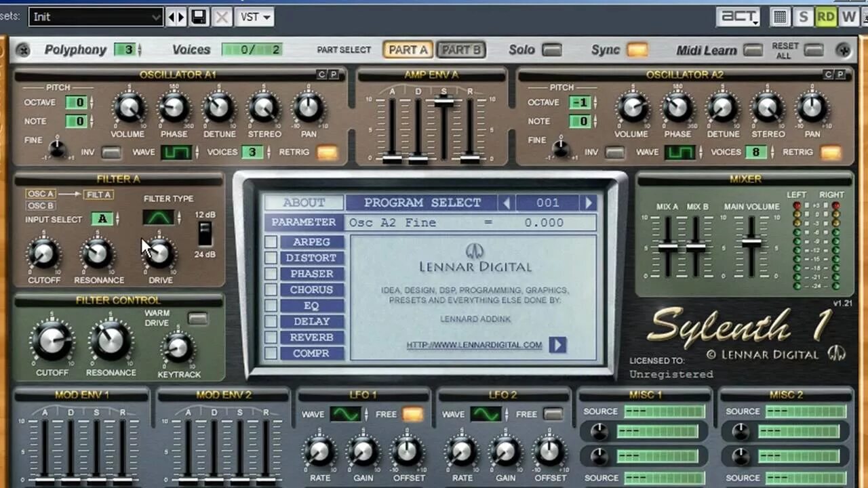Open the presets Init dropdown
This screenshot has width=868, height=488.
[x=96, y=17]
